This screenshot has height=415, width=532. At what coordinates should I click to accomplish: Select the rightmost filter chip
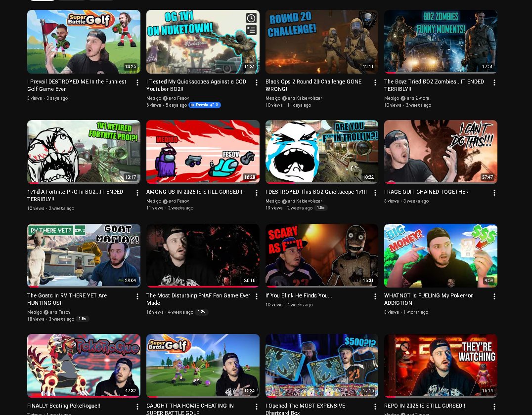click(x=101, y=0)
